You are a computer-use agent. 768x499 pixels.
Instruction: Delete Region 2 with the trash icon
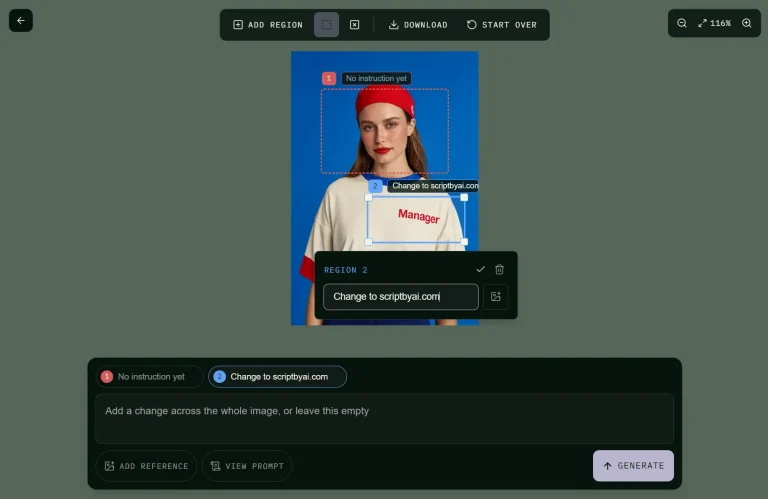499,269
